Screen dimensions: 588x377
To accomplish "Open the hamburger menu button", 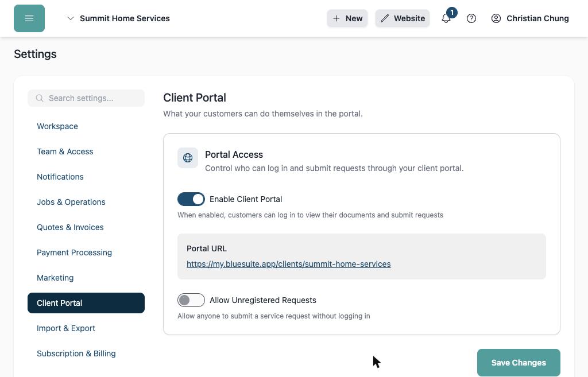I will 29,18.
